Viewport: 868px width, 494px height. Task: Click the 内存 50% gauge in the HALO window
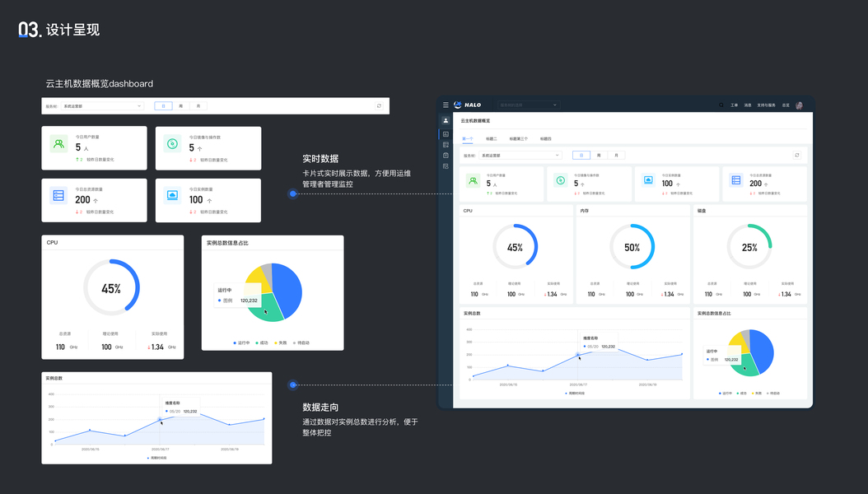click(x=632, y=247)
